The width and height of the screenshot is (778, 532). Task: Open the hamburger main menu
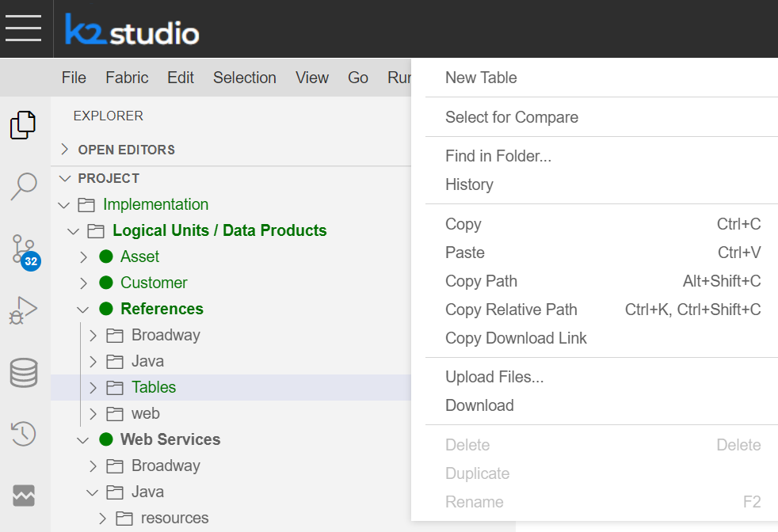[x=24, y=28]
